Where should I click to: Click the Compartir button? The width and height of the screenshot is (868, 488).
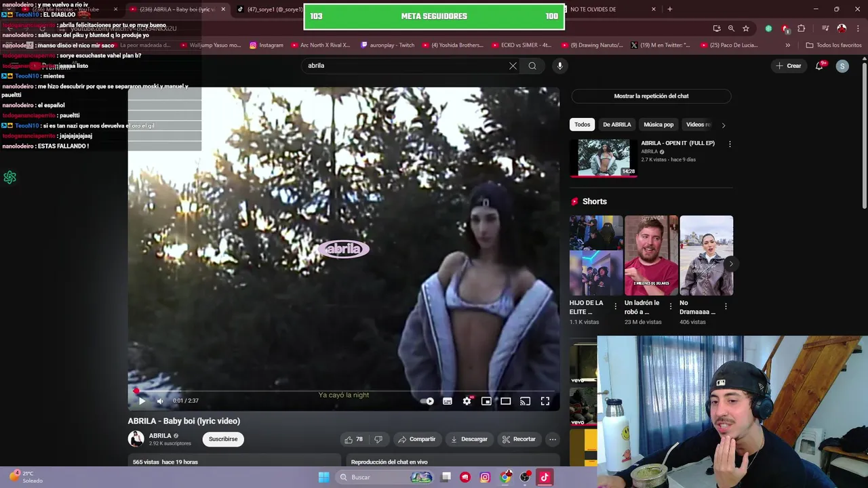(x=416, y=439)
